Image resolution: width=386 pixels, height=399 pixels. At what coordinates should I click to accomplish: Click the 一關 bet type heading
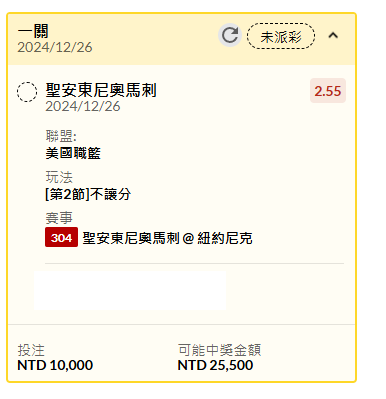click(33, 31)
